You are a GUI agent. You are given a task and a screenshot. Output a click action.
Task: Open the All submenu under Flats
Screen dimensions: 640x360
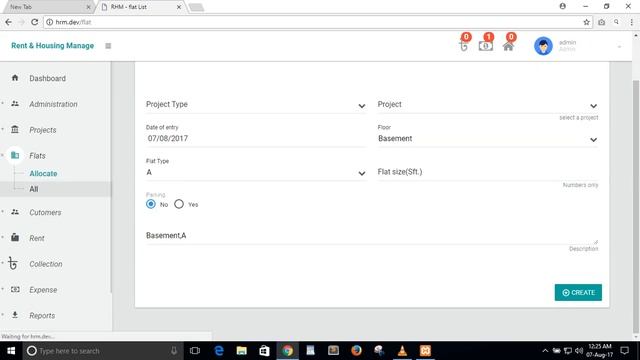tap(34, 189)
